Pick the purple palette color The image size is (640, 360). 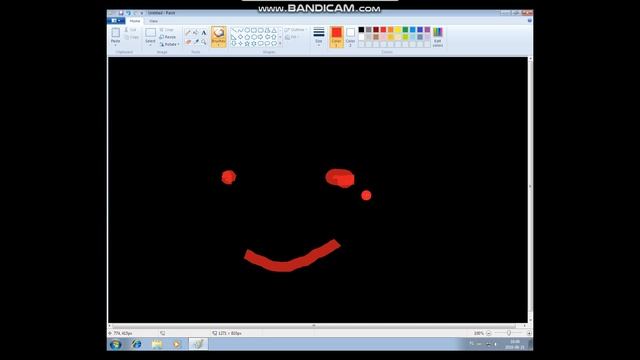(427, 29)
